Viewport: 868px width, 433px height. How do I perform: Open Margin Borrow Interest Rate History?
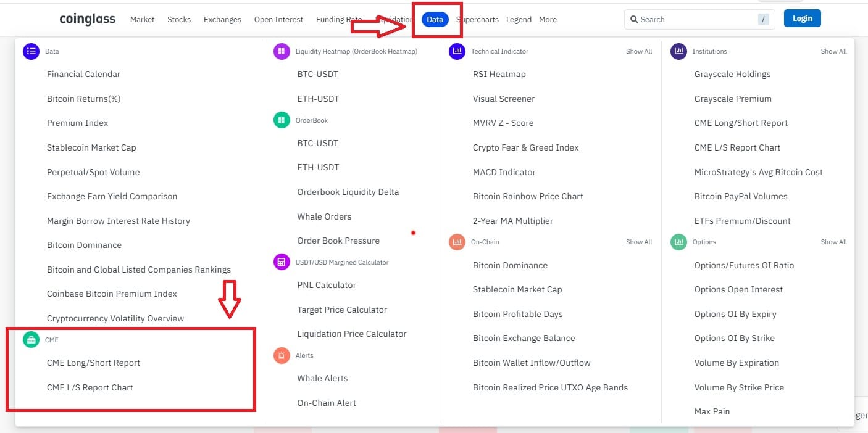pos(118,221)
